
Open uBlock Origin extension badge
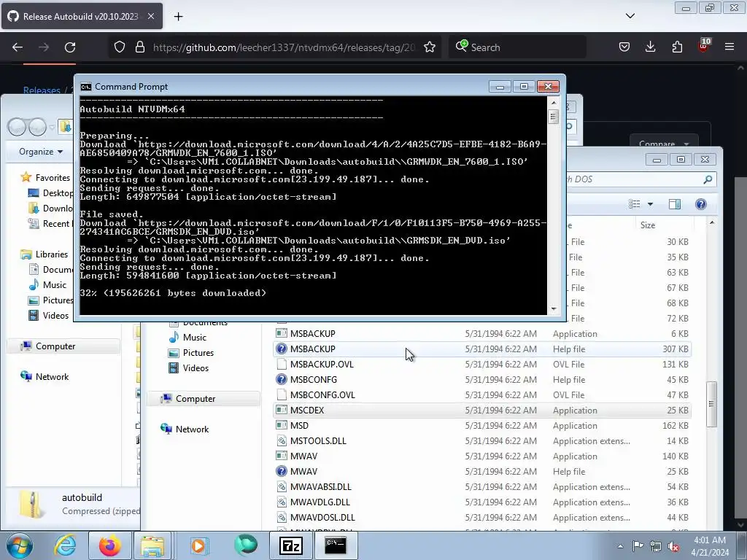pos(704,46)
